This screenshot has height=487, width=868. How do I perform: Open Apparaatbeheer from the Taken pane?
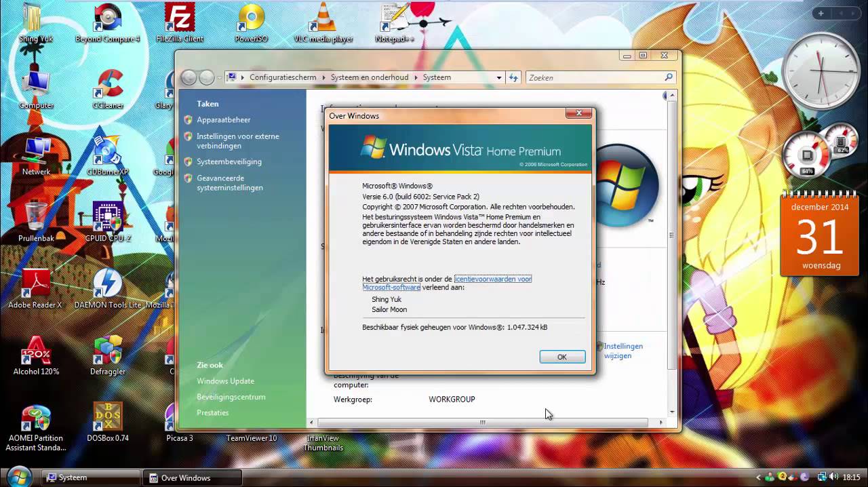223,119
